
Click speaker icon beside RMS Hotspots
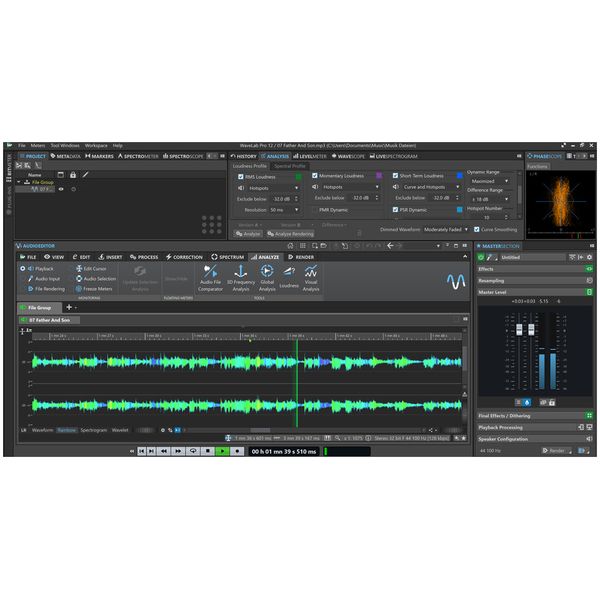tap(241, 188)
